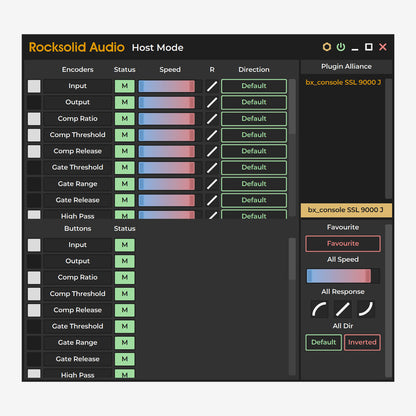Toggle the green power icon
The image size is (416, 416).
click(x=341, y=47)
